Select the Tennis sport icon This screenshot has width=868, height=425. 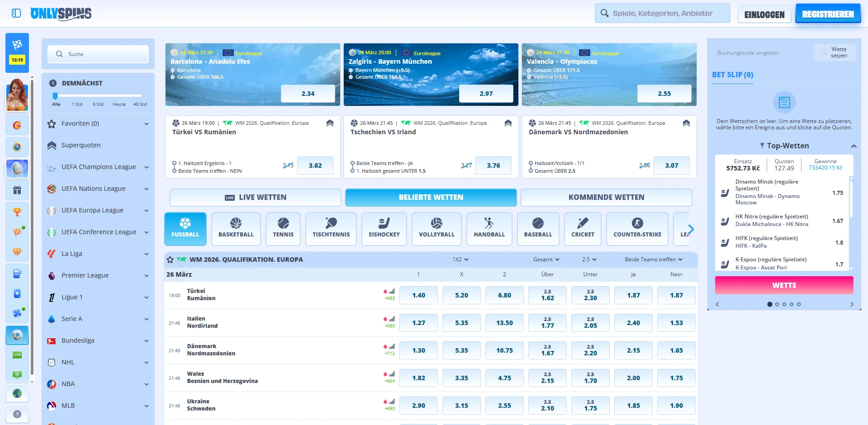283,229
